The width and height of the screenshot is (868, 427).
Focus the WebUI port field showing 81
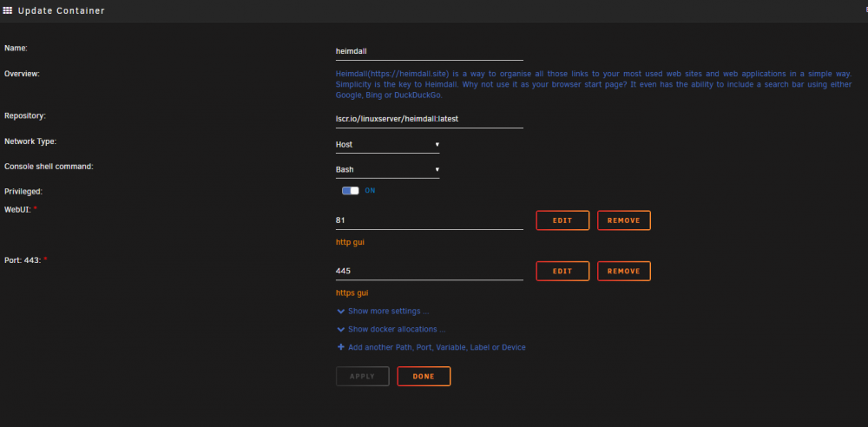[x=429, y=220]
